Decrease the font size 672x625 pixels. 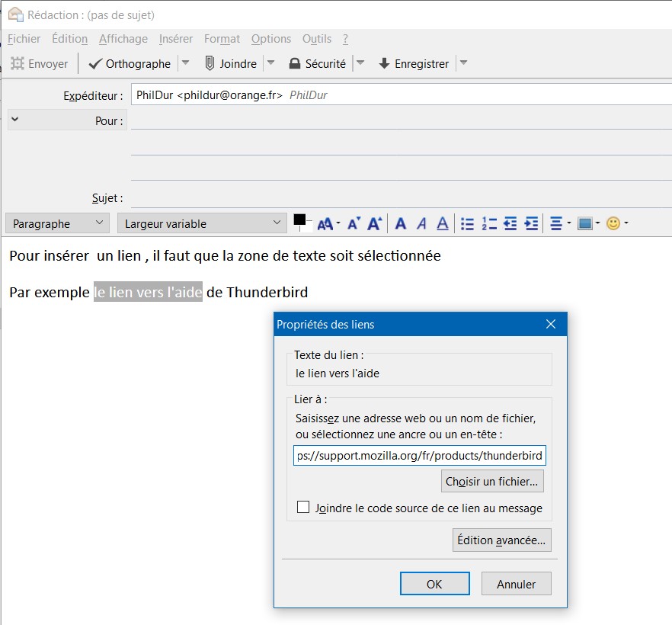[354, 224]
